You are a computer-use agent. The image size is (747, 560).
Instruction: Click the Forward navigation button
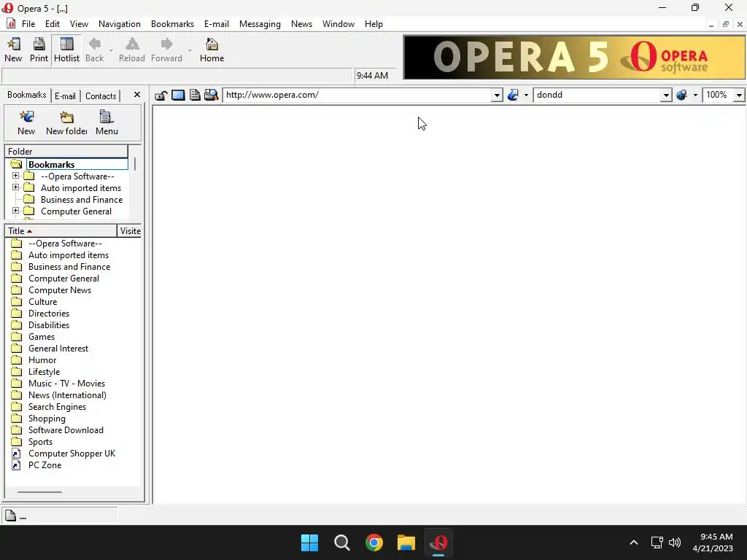coord(166,50)
